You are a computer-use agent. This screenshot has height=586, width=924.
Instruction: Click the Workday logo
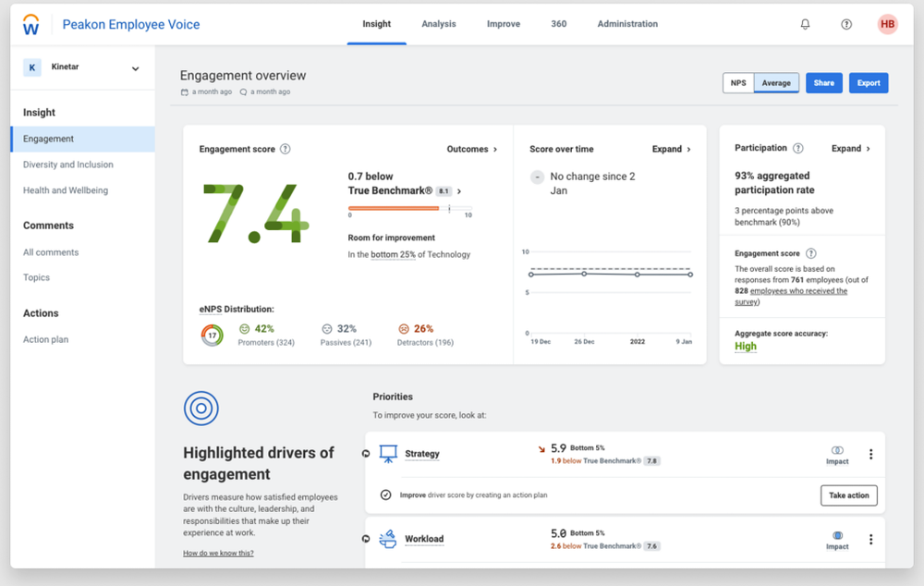[x=30, y=24]
